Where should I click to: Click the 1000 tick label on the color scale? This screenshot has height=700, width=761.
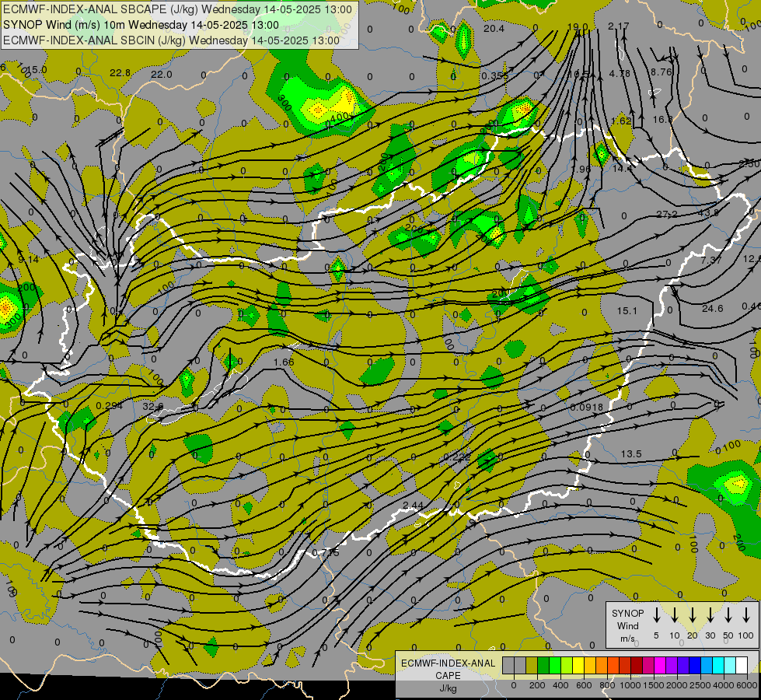pos(630,685)
